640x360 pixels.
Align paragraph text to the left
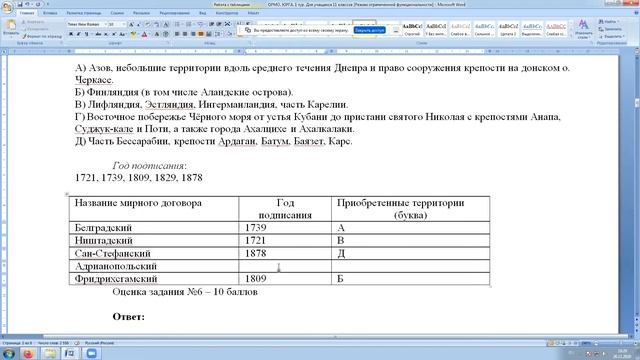(x=176, y=34)
